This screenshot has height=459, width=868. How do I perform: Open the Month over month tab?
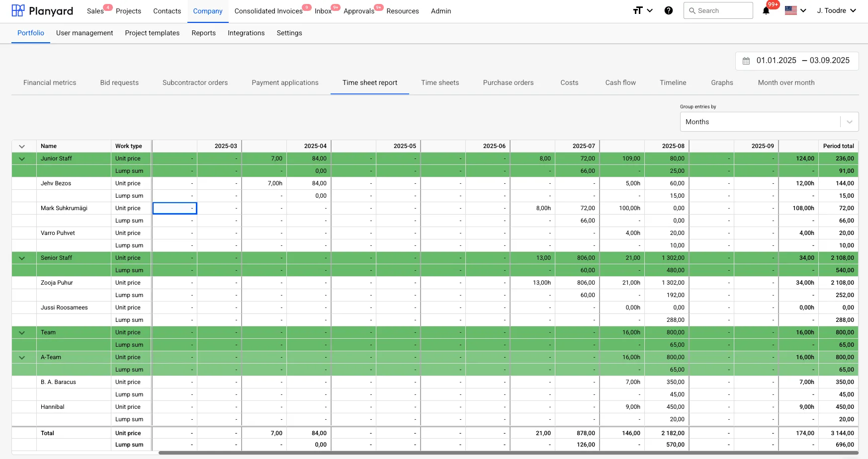[786, 82]
